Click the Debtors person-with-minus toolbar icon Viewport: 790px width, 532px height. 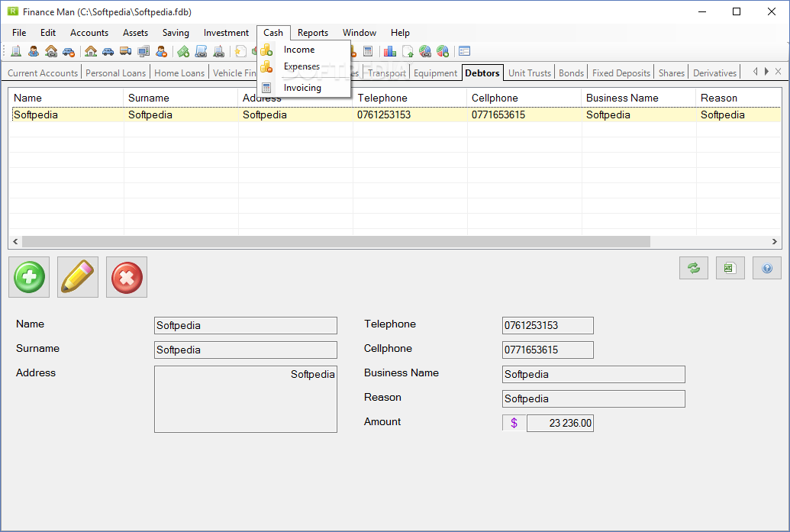161,51
